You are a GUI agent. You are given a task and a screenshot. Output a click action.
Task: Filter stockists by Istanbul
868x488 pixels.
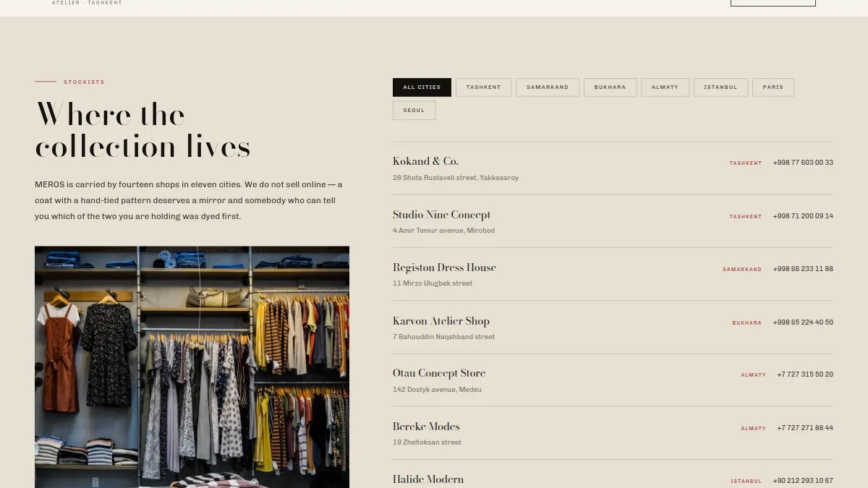tap(720, 87)
